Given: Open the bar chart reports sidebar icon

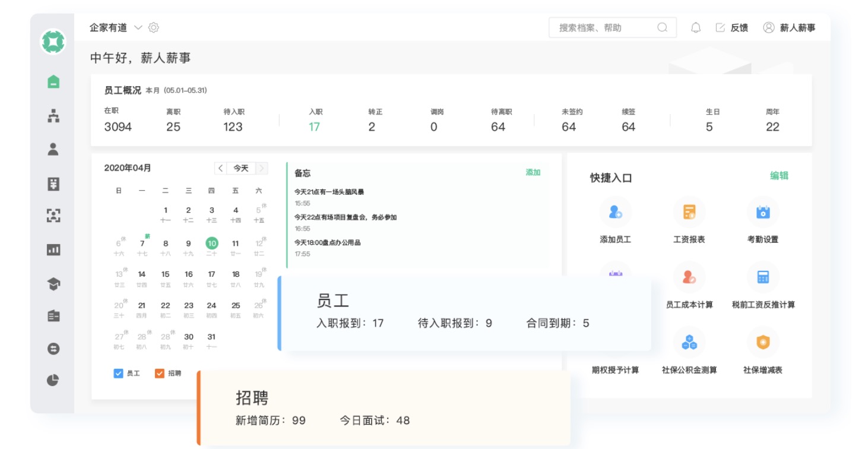Looking at the screenshot, I should click(x=53, y=249).
